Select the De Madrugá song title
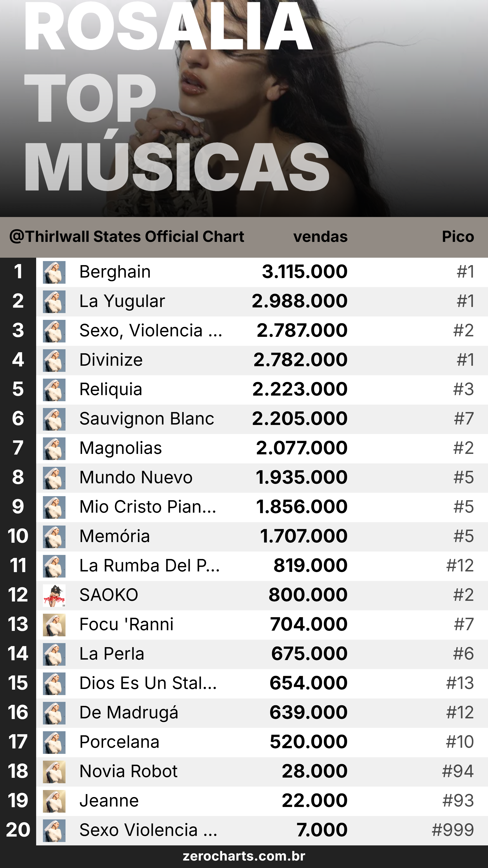Screen dimensions: 488x868 [x=129, y=713]
